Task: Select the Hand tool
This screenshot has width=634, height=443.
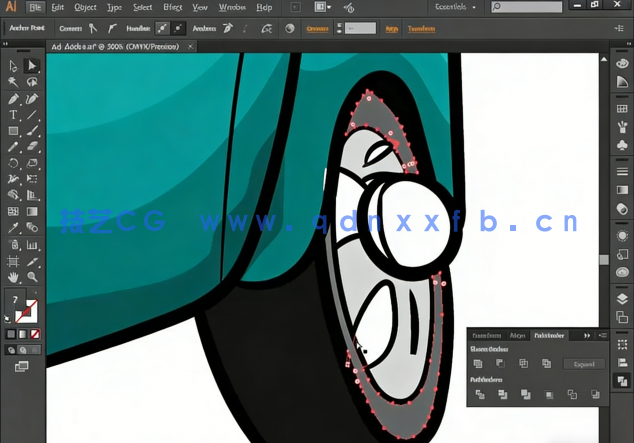Action: click(13, 277)
